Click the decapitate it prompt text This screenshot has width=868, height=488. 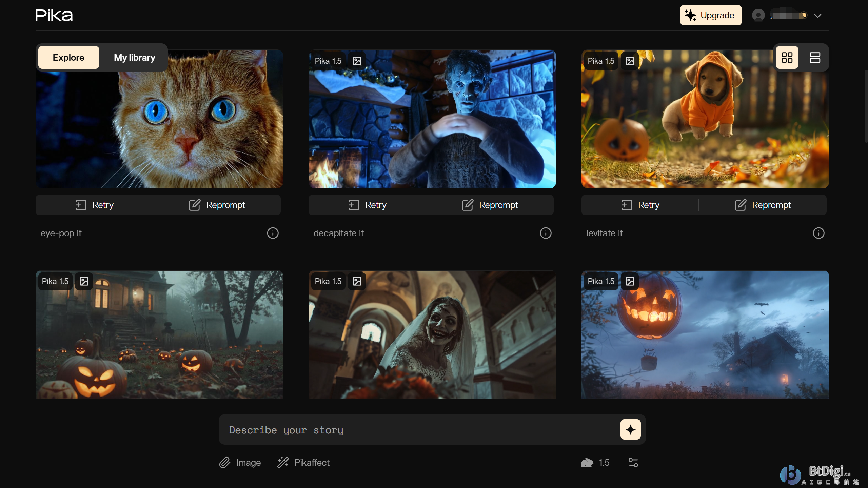click(338, 233)
